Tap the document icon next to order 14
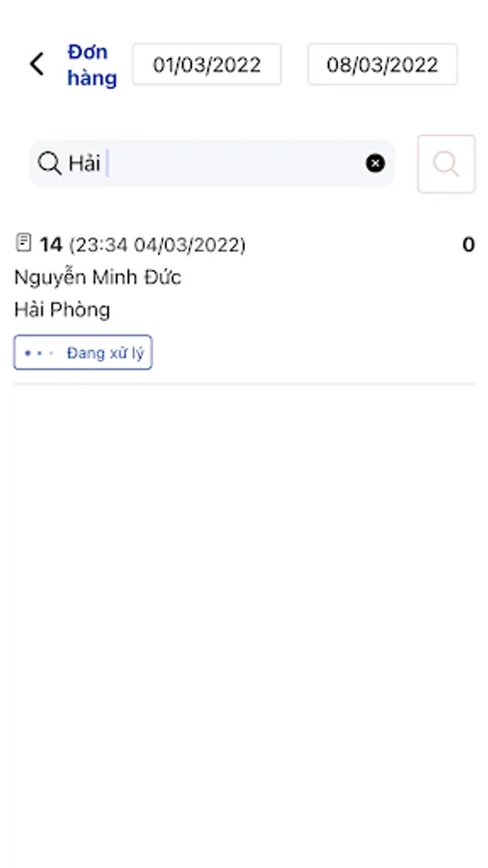 (23, 242)
